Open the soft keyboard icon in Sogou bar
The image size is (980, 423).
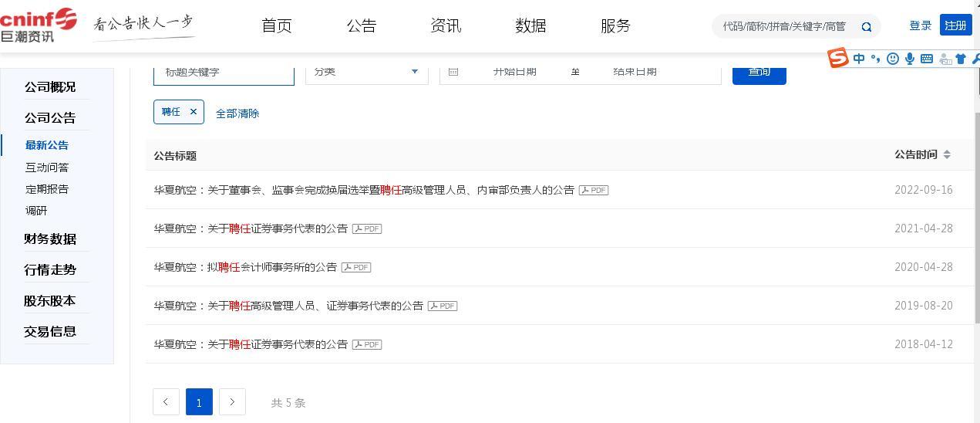(927, 59)
